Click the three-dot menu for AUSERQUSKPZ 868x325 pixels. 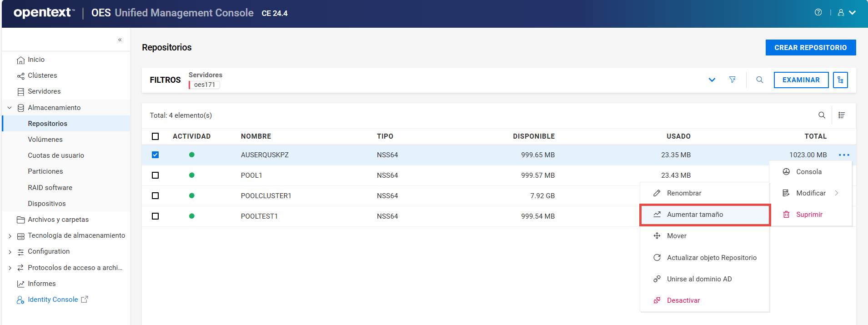click(x=844, y=155)
